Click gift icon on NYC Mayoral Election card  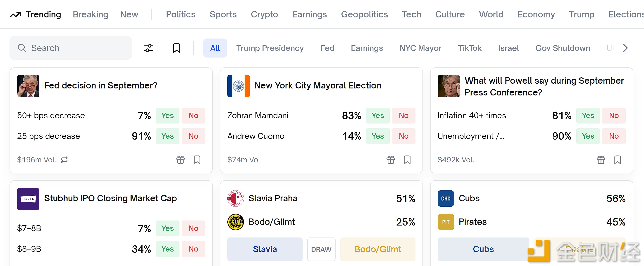(x=391, y=160)
